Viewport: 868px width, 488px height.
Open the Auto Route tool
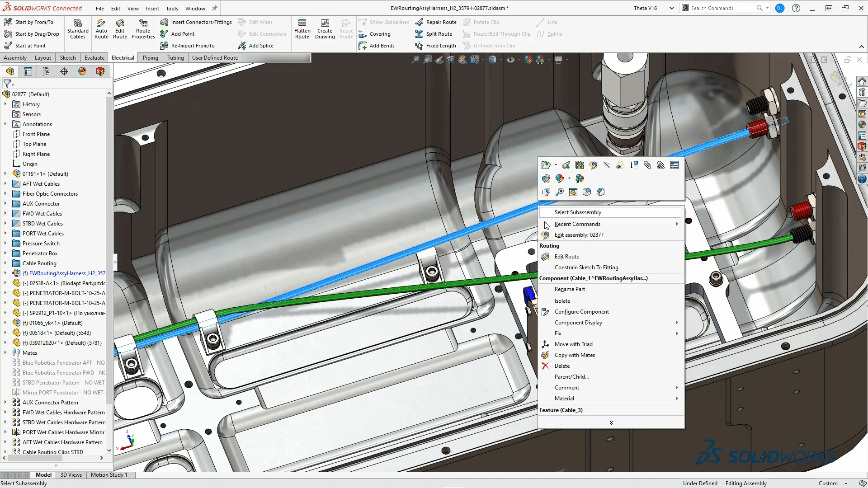pyautogui.click(x=101, y=29)
